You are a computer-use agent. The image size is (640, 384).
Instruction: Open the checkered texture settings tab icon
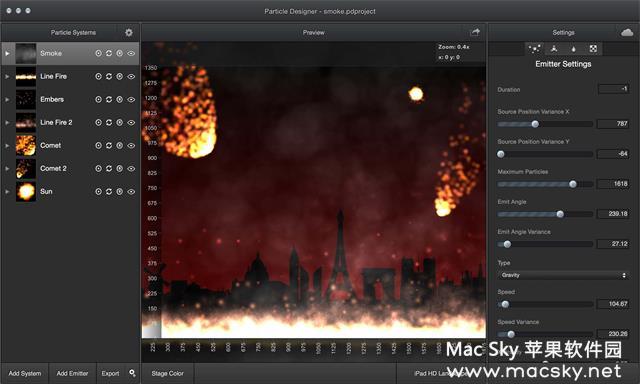pos(593,49)
